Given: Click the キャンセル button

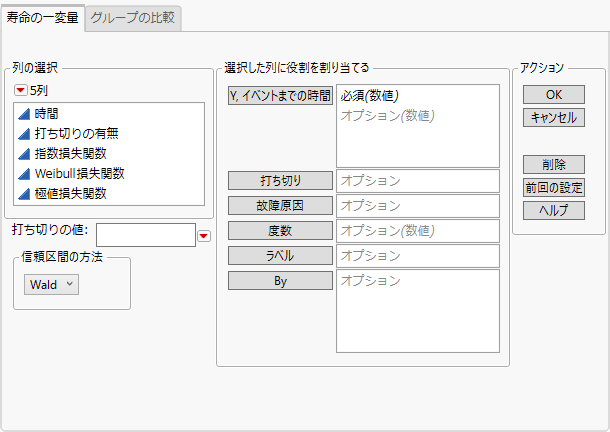Looking at the screenshot, I should [x=553, y=117].
